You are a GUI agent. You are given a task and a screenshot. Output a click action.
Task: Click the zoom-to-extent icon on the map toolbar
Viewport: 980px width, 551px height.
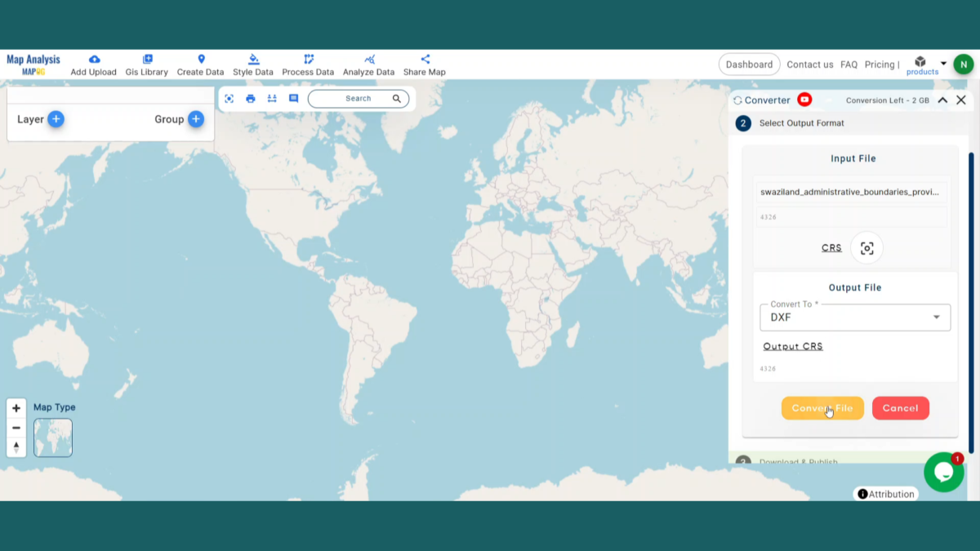[229, 99]
